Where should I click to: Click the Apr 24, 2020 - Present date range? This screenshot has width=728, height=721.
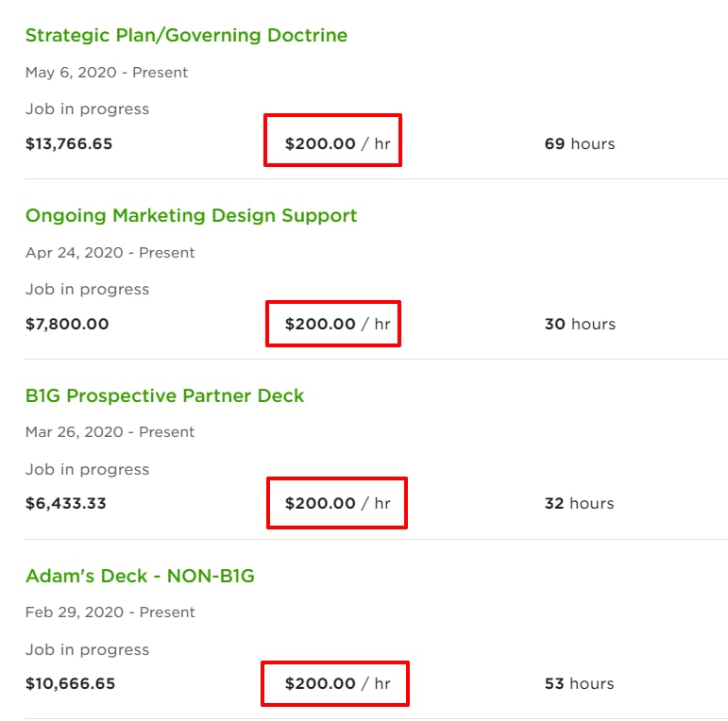click(110, 253)
